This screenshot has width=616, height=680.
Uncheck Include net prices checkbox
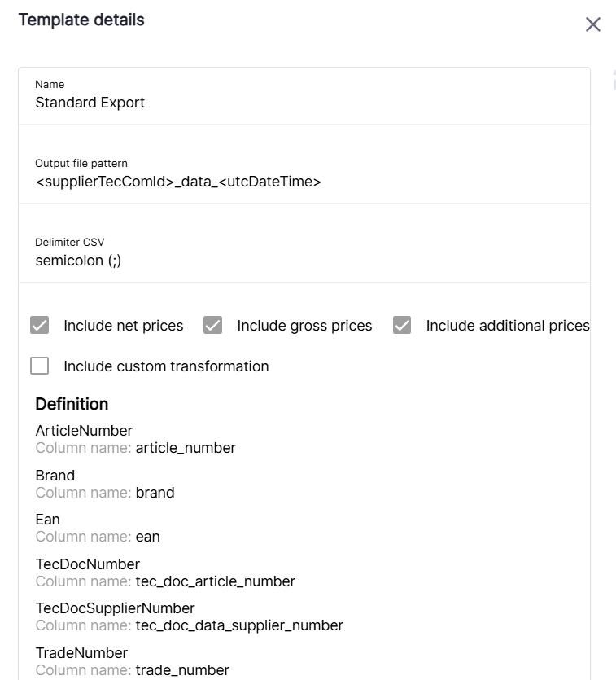40,326
